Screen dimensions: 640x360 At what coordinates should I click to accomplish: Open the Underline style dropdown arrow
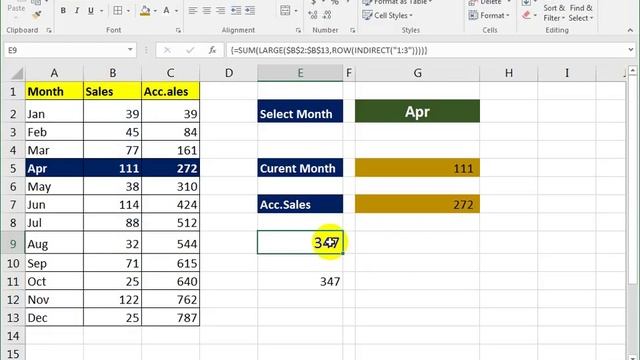point(101,11)
